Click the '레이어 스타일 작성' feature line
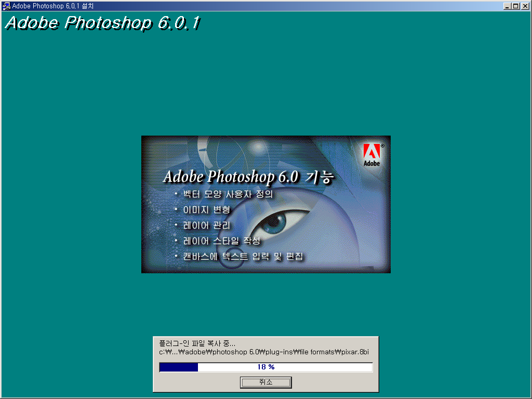 pyautogui.click(x=221, y=241)
